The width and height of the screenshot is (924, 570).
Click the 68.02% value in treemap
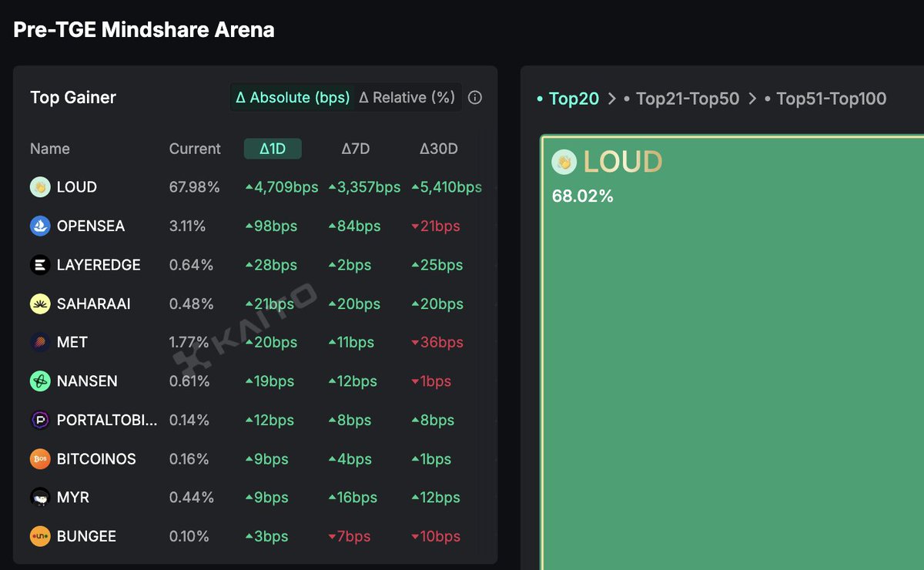(583, 196)
